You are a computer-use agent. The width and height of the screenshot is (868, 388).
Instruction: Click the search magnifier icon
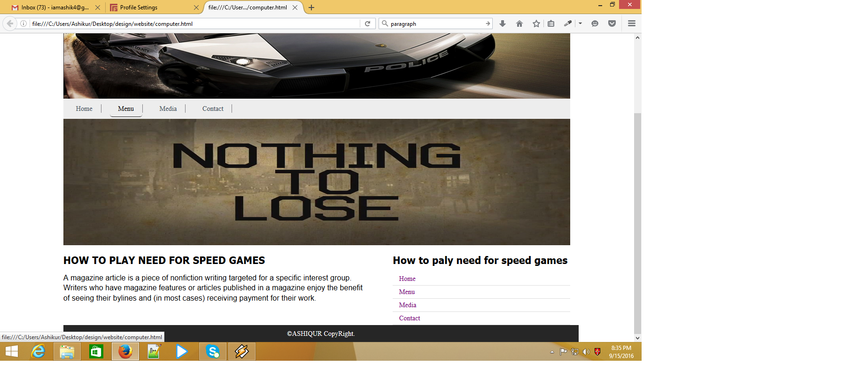pyautogui.click(x=385, y=23)
